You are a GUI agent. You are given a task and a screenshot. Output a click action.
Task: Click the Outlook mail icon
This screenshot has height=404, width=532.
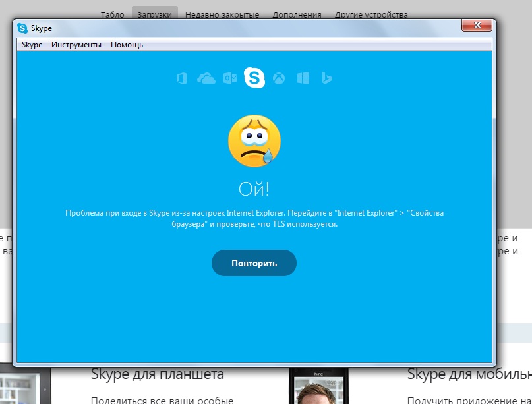(x=230, y=79)
